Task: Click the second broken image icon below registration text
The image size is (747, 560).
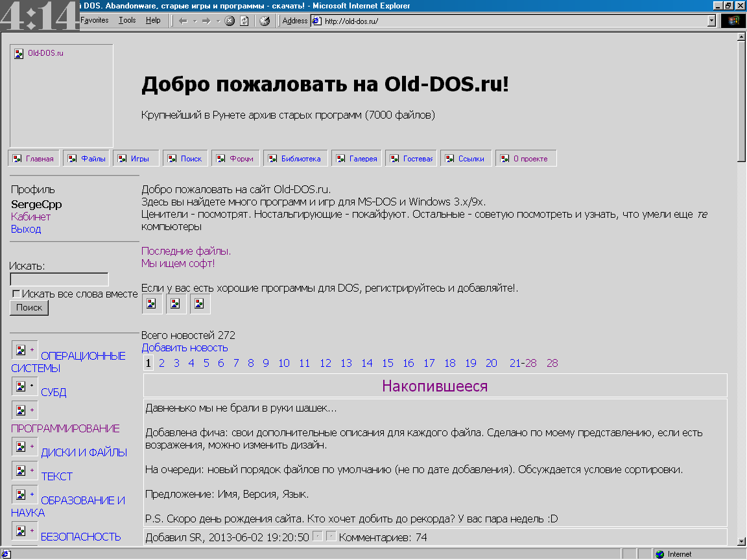Action: 175,304
